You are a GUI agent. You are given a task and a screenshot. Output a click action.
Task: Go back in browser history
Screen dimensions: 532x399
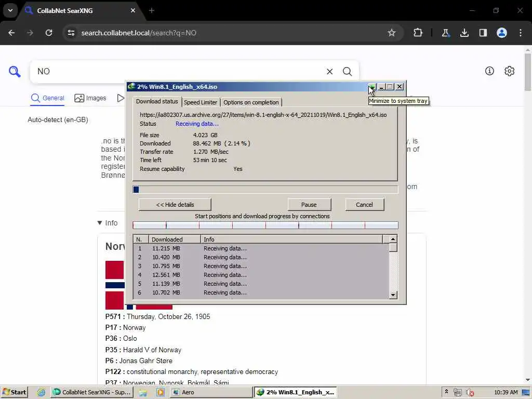tap(11, 33)
